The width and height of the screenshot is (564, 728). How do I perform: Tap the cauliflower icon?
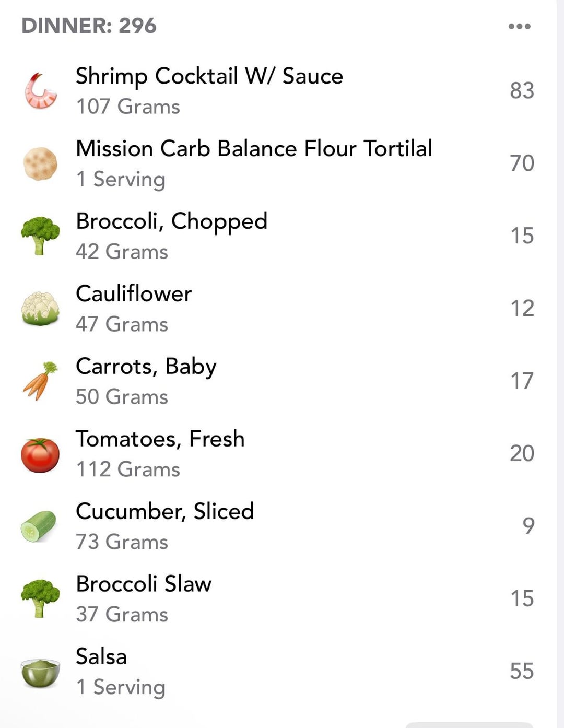click(x=40, y=309)
